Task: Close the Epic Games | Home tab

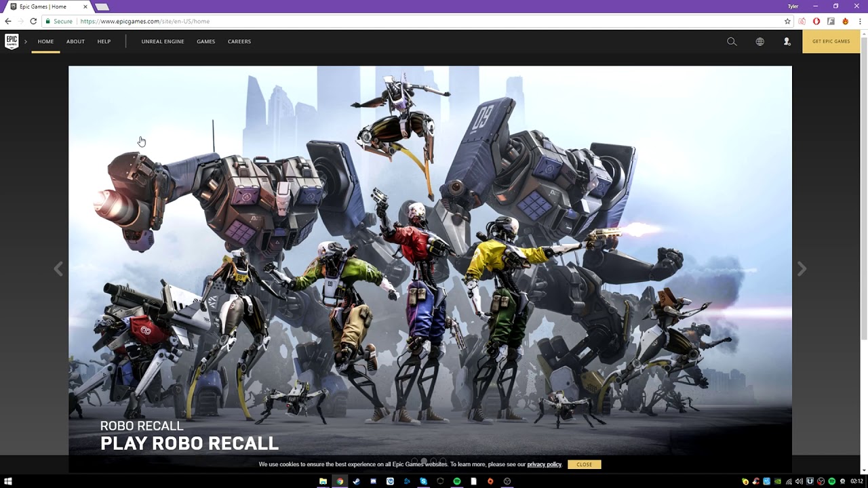Action: click(85, 7)
